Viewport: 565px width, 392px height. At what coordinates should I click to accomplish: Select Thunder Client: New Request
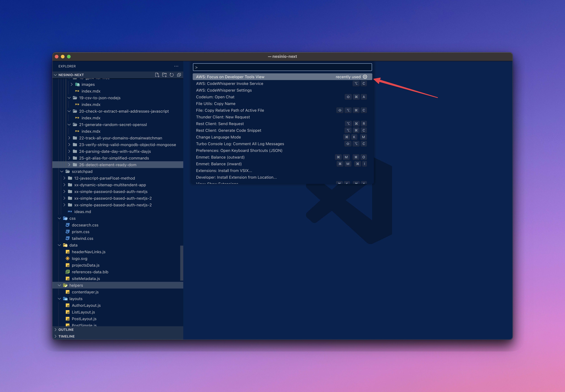point(282,117)
